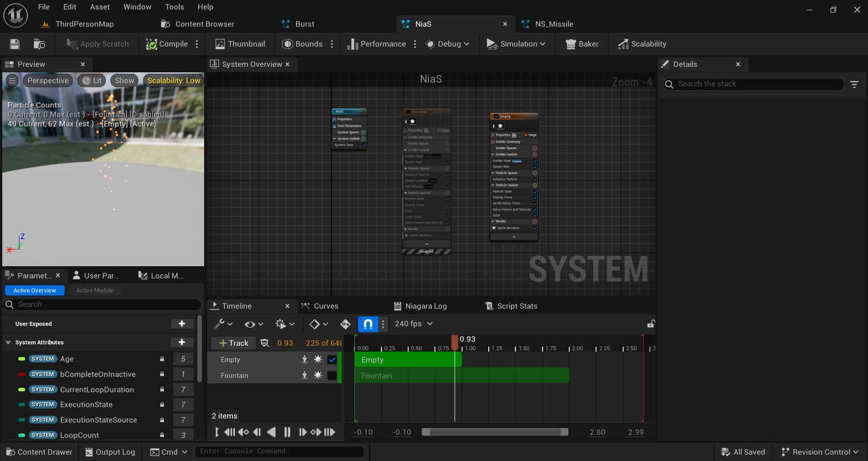Viewport: 868px width, 461px height.
Task: Toggle timeline magnet snapping
Action: [368, 324]
